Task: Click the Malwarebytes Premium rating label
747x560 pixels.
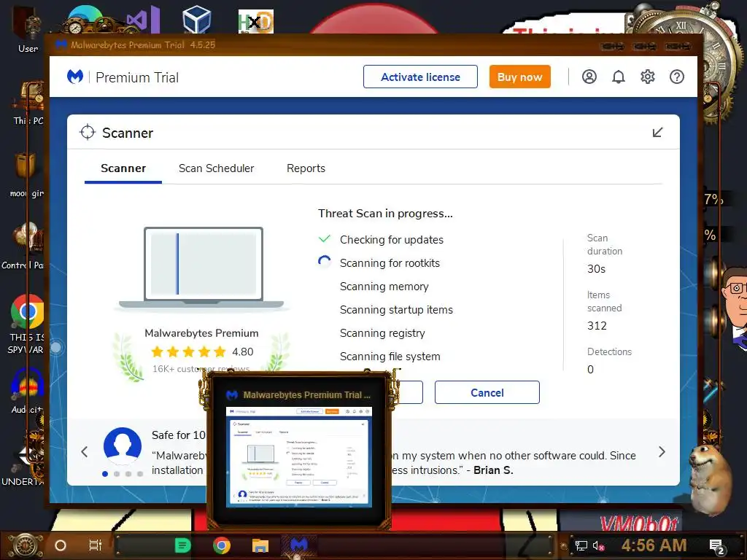Action: coord(201,332)
